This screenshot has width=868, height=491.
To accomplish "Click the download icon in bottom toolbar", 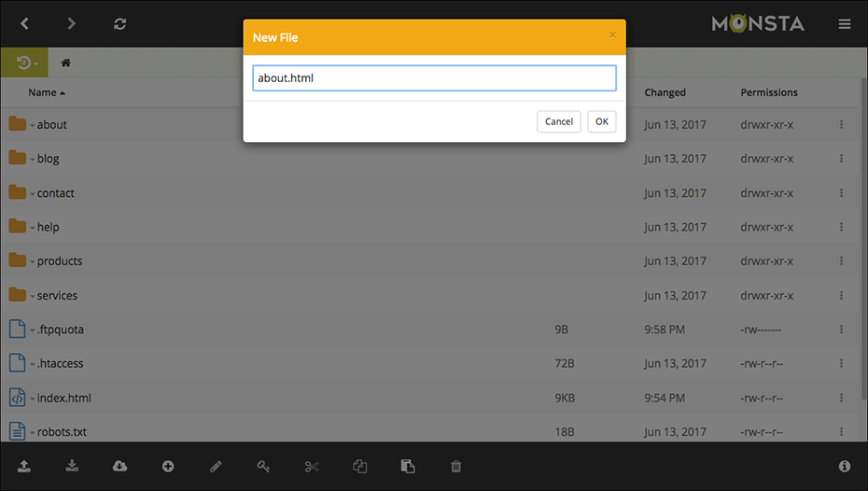I will (72, 466).
